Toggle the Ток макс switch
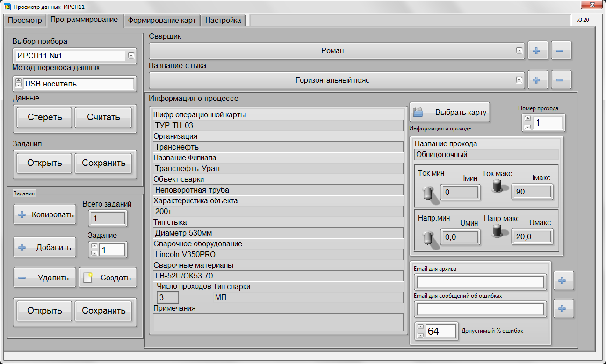Screen dimensions: 606x364 click(x=498, y=187)
